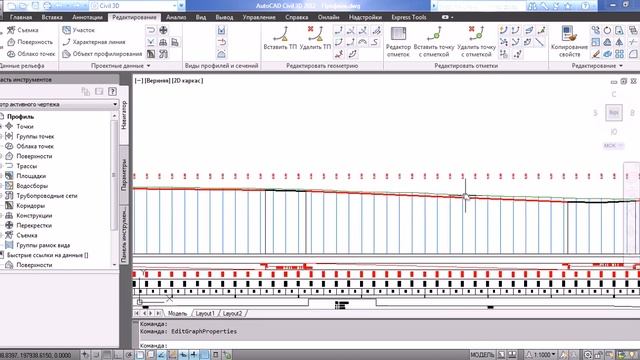Click the S-curve icon in Редактировать геометрию
The height and width of the screenshot is (360, 640).
(375, 42)
